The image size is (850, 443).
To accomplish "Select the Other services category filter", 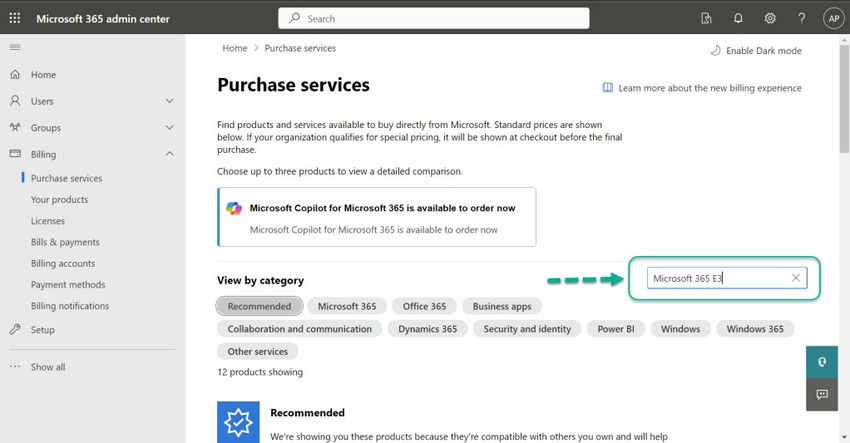I will tap(257, 352).
